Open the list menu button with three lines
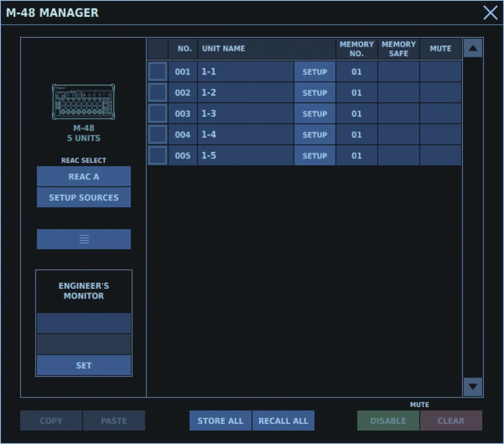 (84, 239)
